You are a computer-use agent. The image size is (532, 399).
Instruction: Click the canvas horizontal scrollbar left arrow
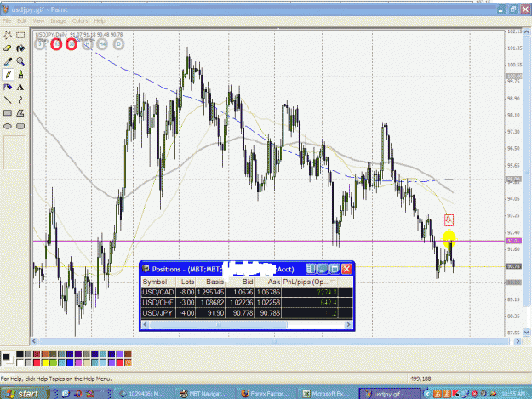(34, 341)
